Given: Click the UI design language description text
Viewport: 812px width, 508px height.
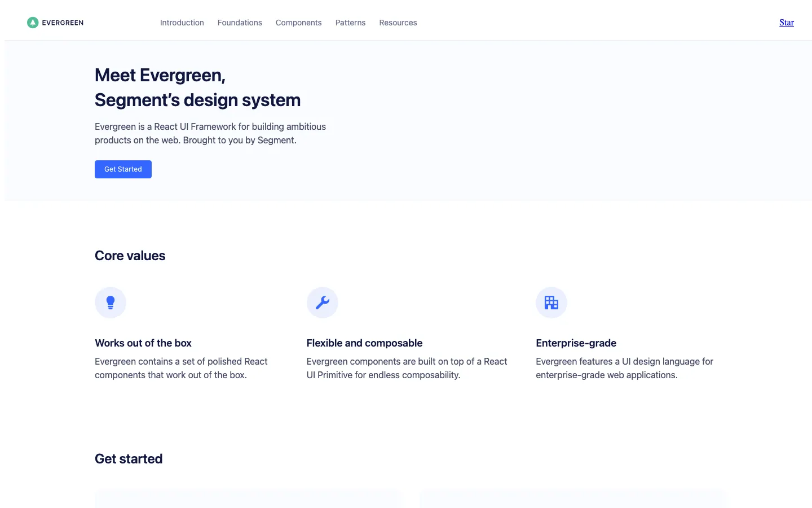Looking at the screenshot, I should (x=624, y=368).
